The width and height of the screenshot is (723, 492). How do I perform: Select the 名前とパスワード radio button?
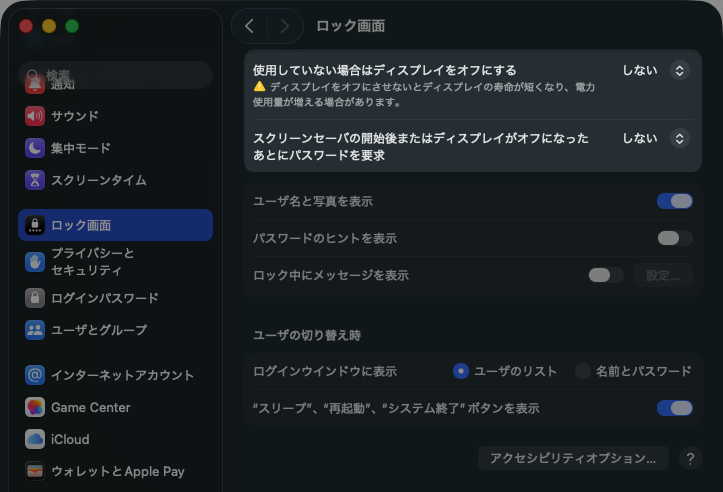(x=583, y=371)
